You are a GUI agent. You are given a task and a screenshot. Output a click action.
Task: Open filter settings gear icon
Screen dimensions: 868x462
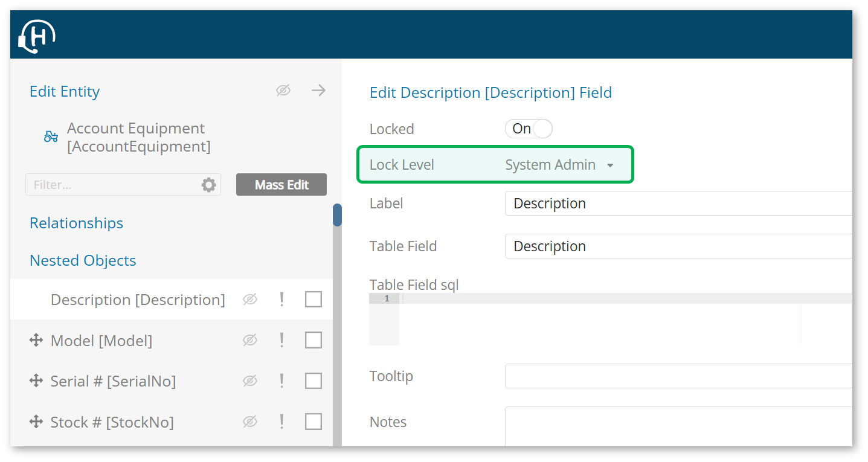point(209,185)
